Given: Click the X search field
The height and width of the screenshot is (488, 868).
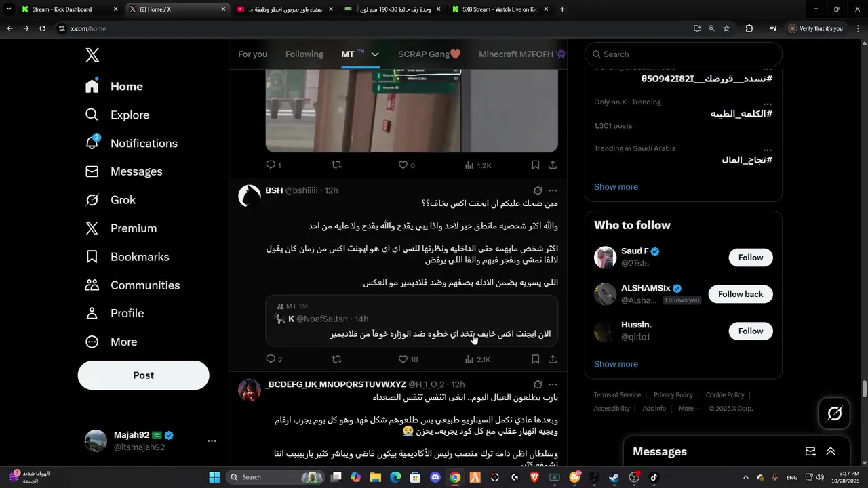Looking at the screenshot, I should click(x=684, y=54).
